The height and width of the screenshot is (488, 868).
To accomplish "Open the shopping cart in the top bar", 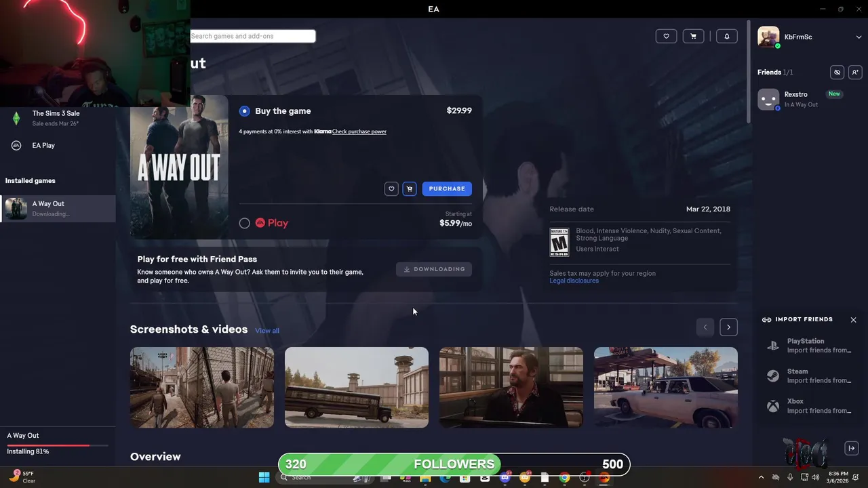I will pos(693,36).
